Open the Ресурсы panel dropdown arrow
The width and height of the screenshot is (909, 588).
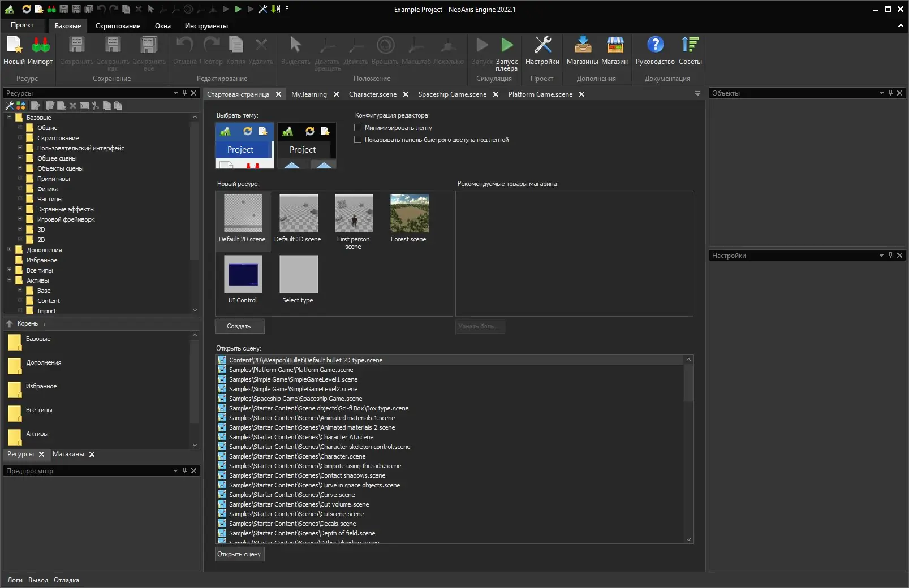(175, 93)
